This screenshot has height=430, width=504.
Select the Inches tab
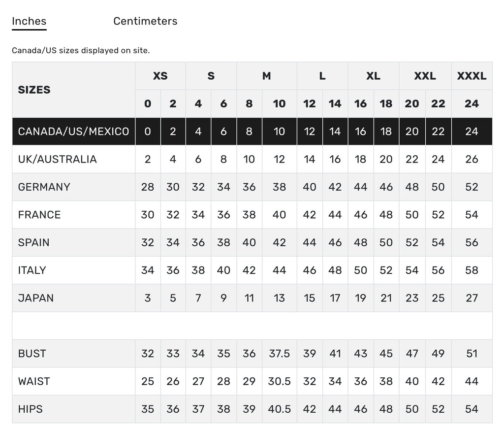tap(29, 21)
